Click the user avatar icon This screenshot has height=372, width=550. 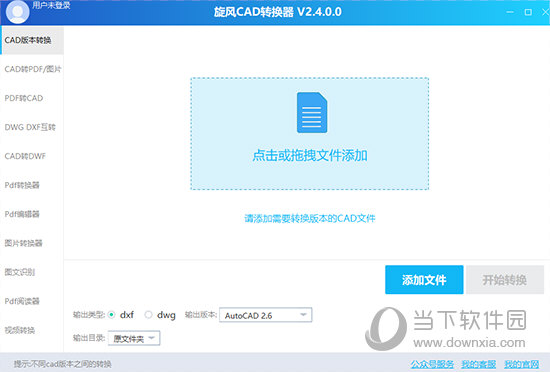pos(17,12)
